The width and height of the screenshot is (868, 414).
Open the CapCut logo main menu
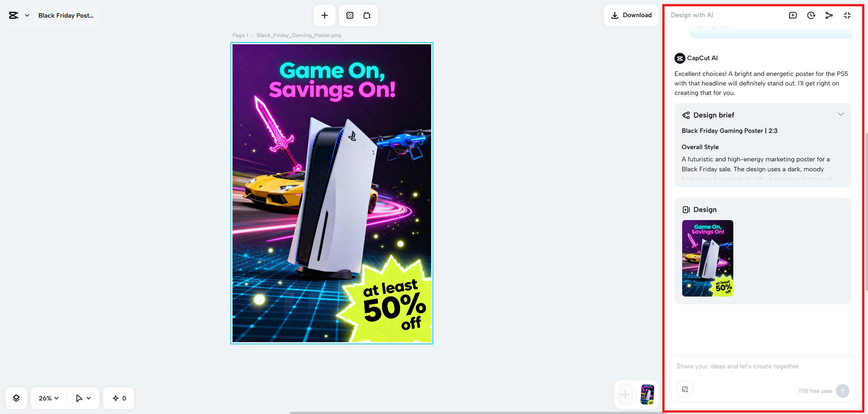(14, 15)
